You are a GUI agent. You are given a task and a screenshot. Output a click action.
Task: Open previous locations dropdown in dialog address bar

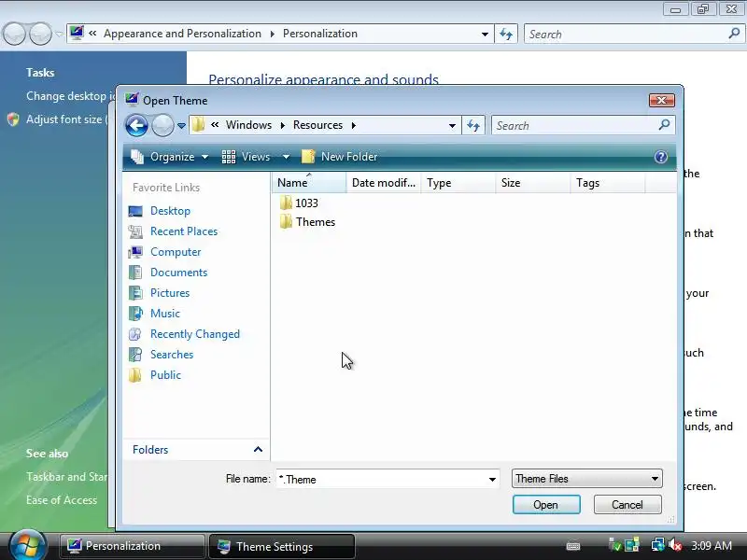[x=452, y=126]
